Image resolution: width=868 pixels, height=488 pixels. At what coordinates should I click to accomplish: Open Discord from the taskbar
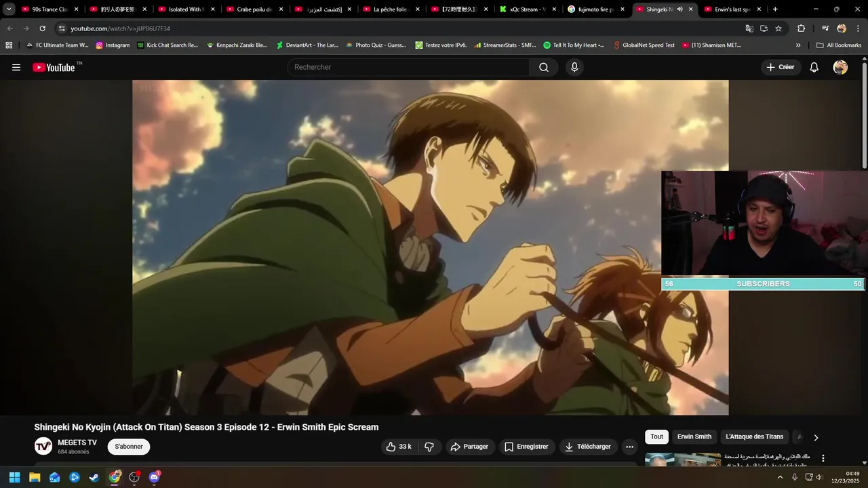tap(154, 477)
